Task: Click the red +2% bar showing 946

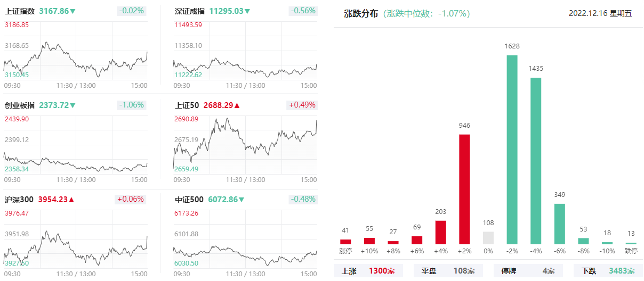Action: [464, 189]
